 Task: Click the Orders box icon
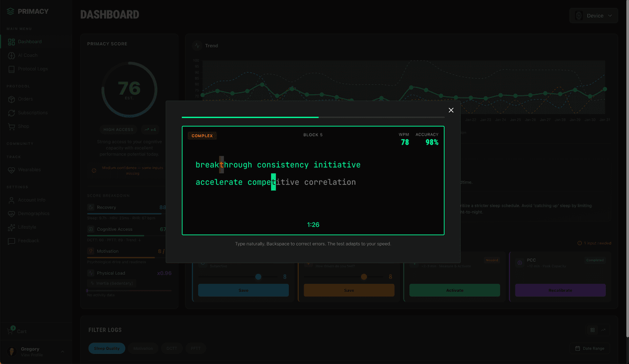point(12,99)
